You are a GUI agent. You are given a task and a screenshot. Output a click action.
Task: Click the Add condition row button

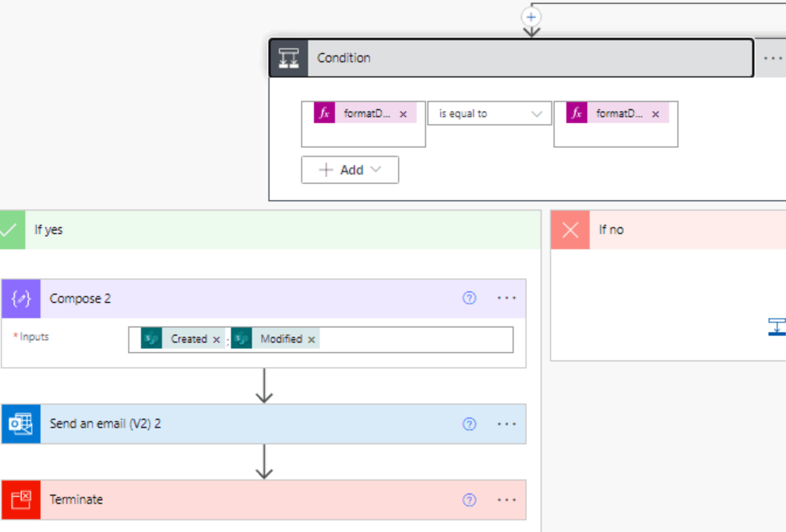coord(350,170)
